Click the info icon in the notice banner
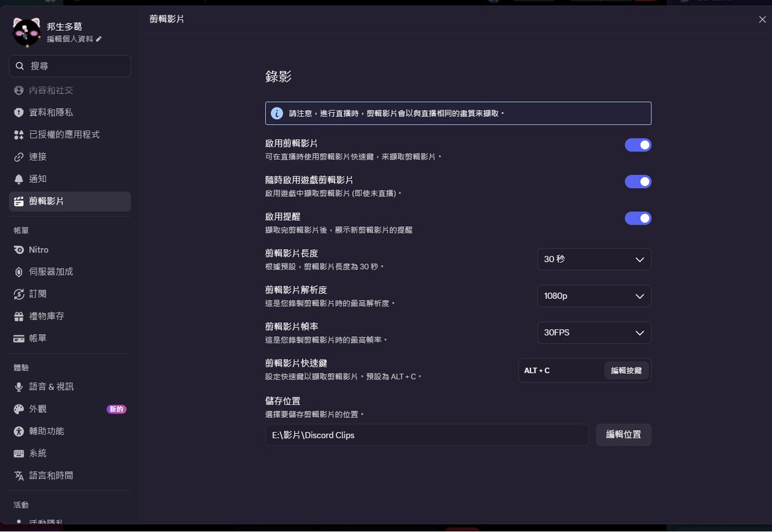 [278, 113]
